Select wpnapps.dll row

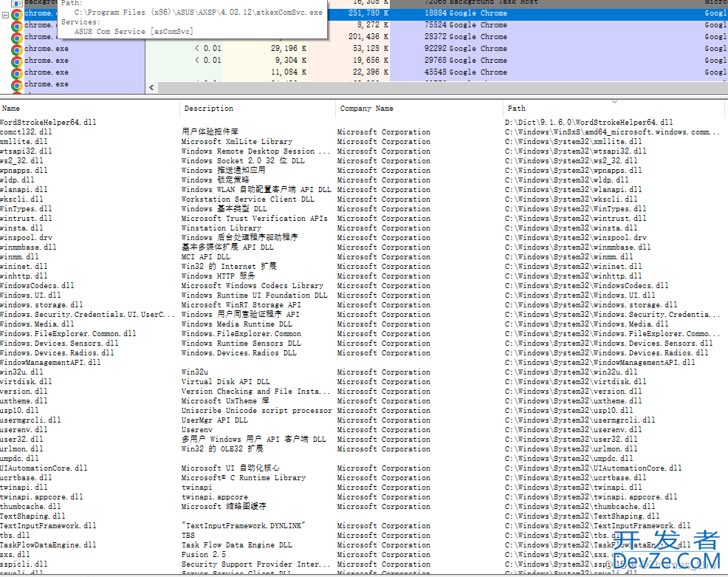pyautogui.click(x=364, y=171)
